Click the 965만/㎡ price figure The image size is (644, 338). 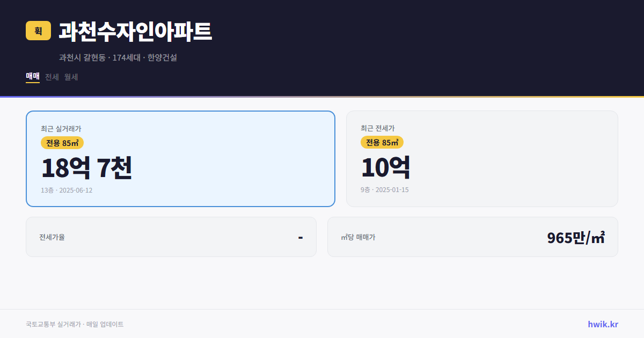click(x=575, y=237)
